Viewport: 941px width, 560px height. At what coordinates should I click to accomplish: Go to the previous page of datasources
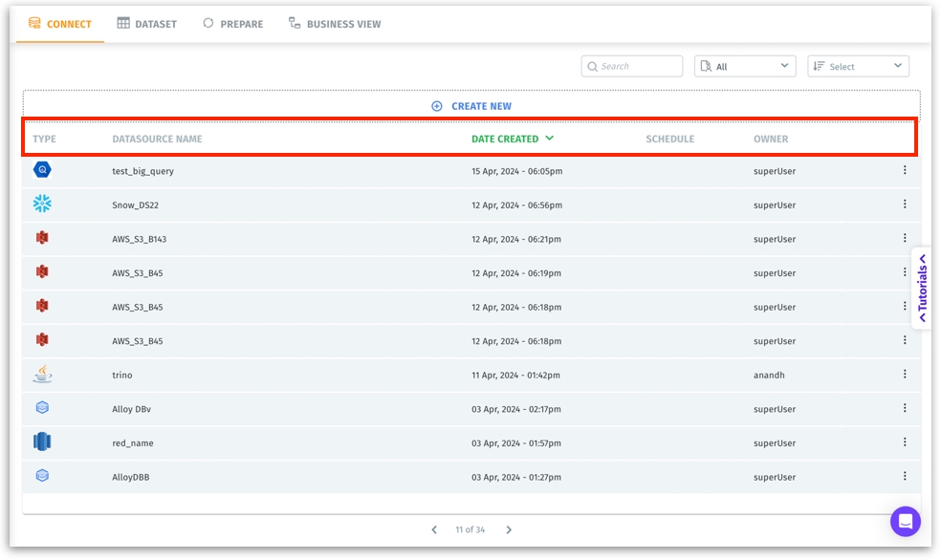(x=434, y=529)
